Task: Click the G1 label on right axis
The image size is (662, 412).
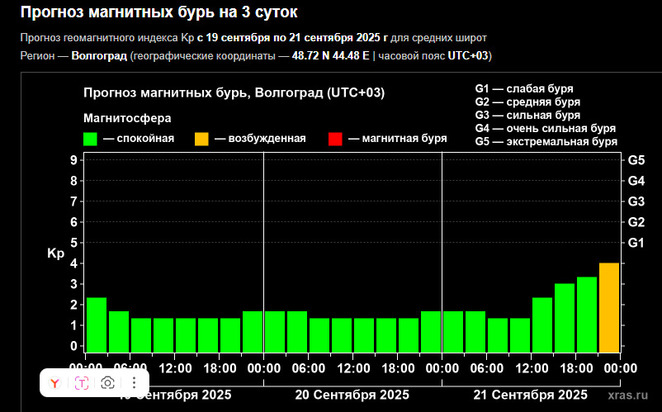Action: click(x=635, y=243)
